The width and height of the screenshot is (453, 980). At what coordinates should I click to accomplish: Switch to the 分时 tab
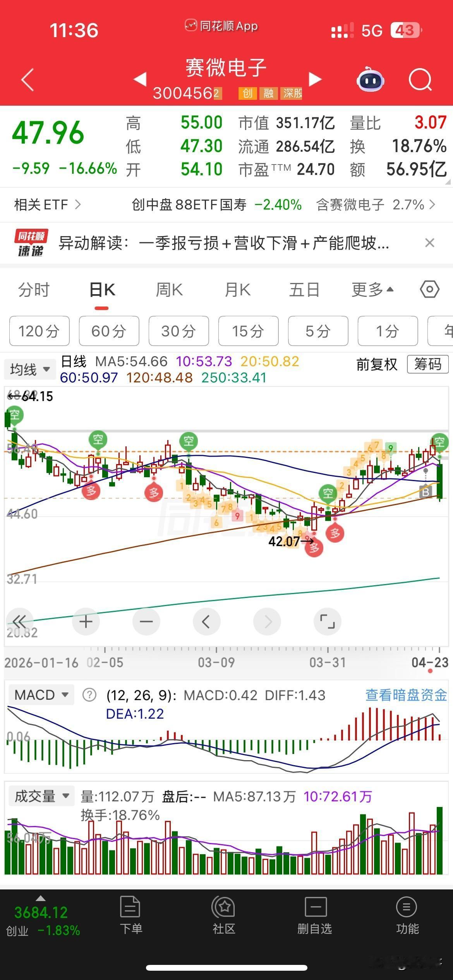34,290
